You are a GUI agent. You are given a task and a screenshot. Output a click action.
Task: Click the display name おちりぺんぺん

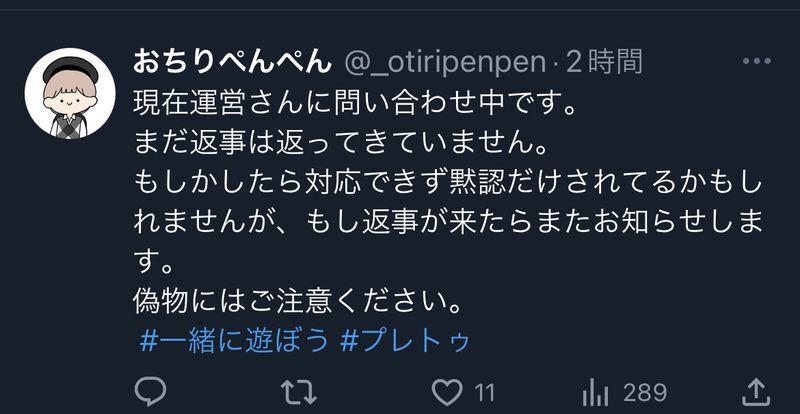(232, 63)
